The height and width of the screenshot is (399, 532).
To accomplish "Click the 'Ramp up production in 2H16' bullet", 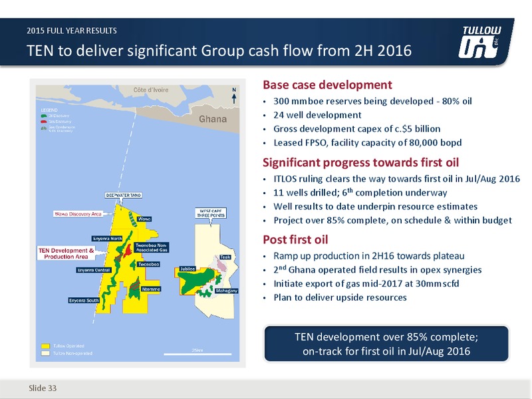I will coord(369,256).
